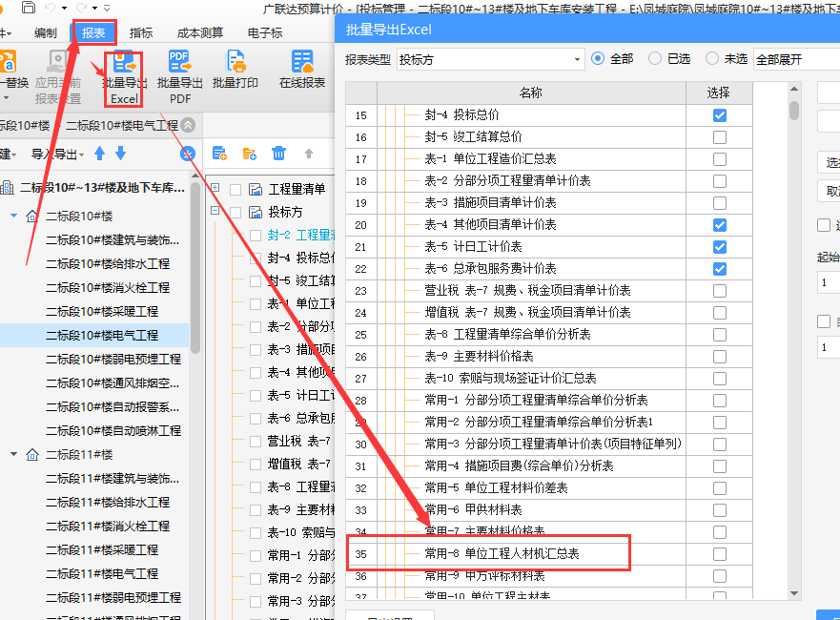Click the trash delete icon in report toolbar
The width and height of the screenshot is (840, 620).
[x=278, y=154]
